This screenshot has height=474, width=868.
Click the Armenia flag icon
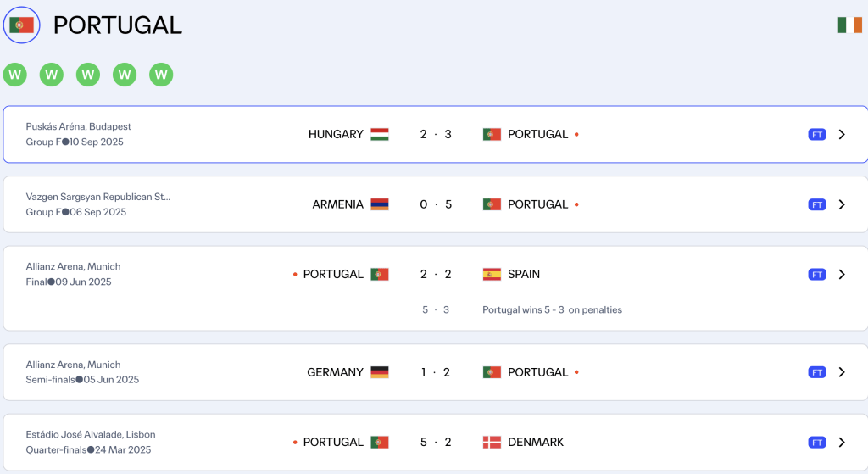click(380, 204)
